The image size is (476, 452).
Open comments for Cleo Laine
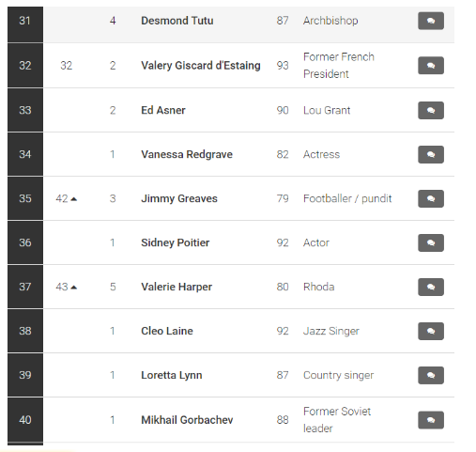point(431,331)
